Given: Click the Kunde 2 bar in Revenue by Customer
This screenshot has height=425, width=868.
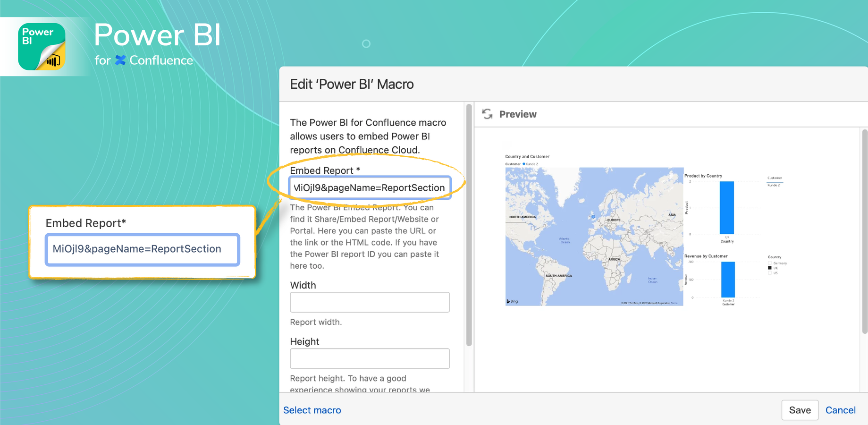Looking at the screenshot, I should pyautogui.click(x=728, y=280).
